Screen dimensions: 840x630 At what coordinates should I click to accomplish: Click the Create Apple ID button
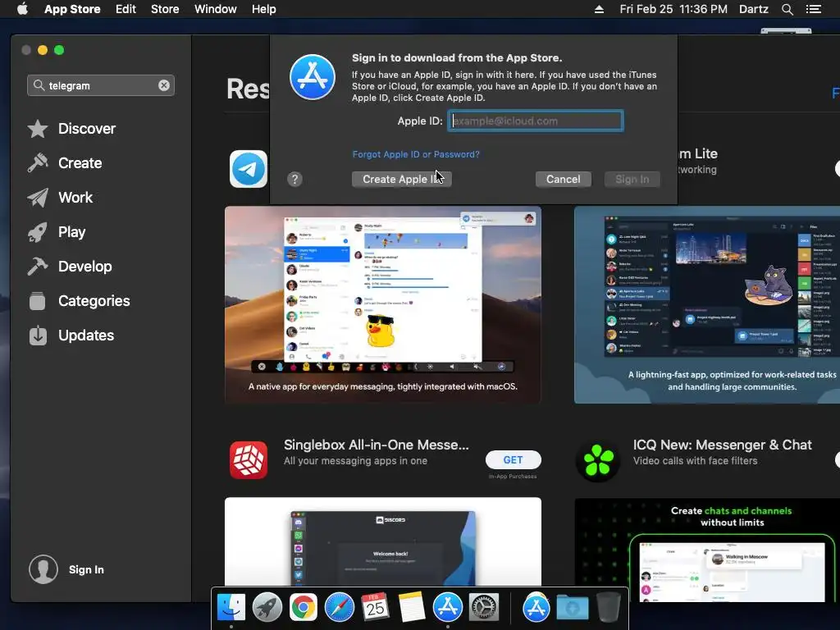click(402, 180)
